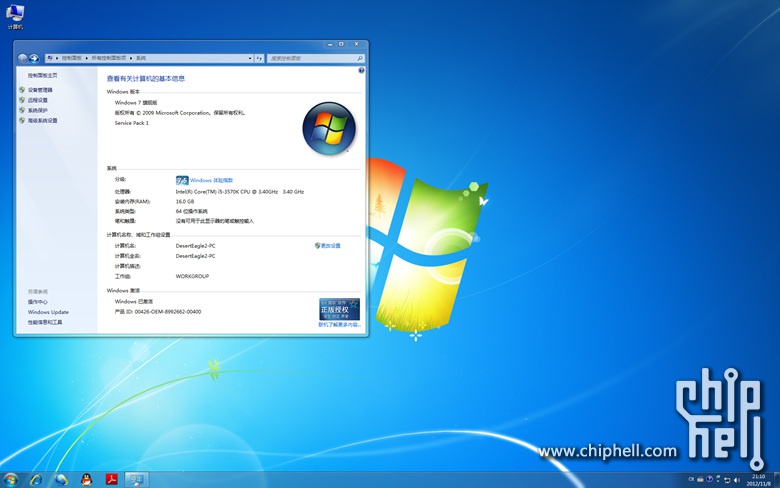Select the Windows 已激活 activation status text

point(134,301)
